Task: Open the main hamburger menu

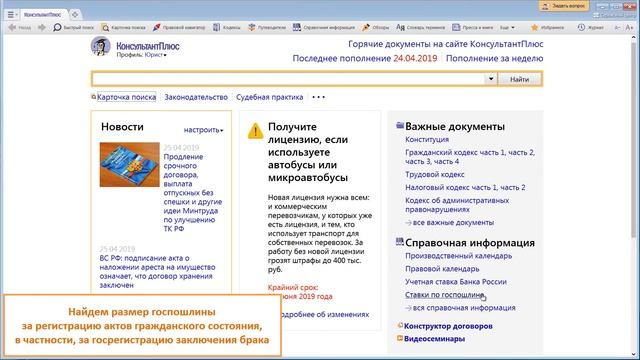Action: 11,15
